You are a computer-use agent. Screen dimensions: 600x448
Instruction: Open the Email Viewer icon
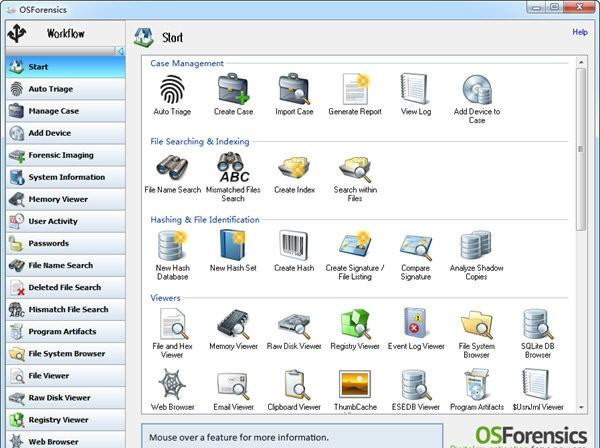(233, 386)
